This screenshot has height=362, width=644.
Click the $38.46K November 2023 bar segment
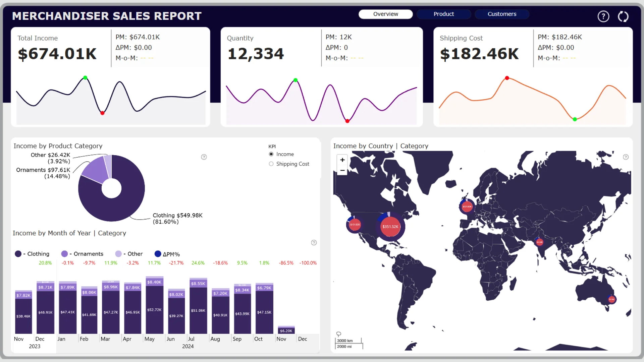click(23, 316)
